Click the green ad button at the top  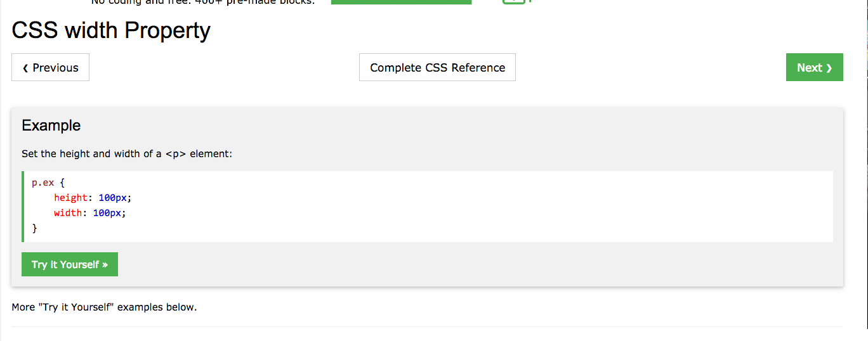click(x=401, y=2)
